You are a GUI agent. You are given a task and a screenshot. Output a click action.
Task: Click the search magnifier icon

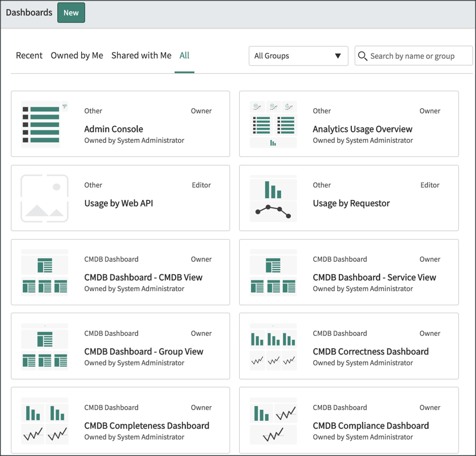(x=363, y=56)
